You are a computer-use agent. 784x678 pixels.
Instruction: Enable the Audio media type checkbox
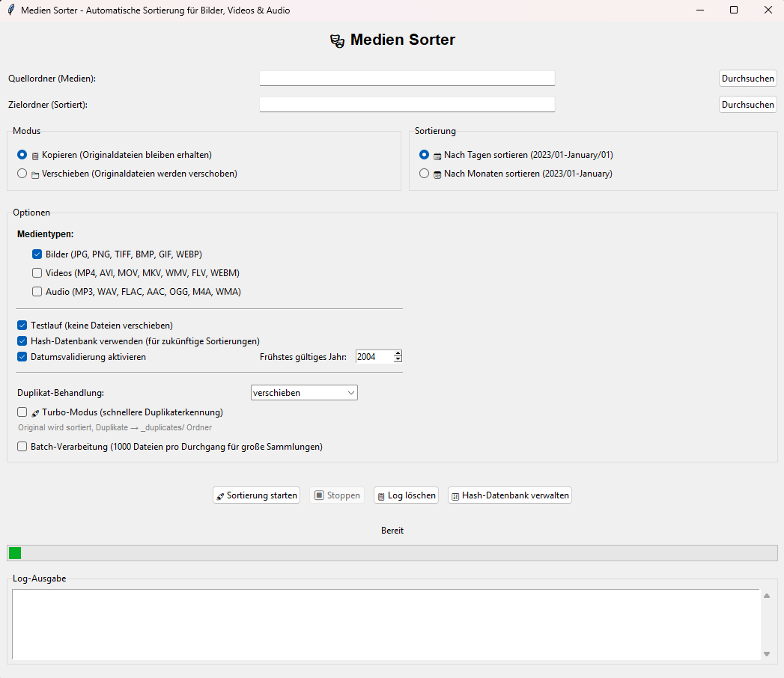click(x=37, y=291)
